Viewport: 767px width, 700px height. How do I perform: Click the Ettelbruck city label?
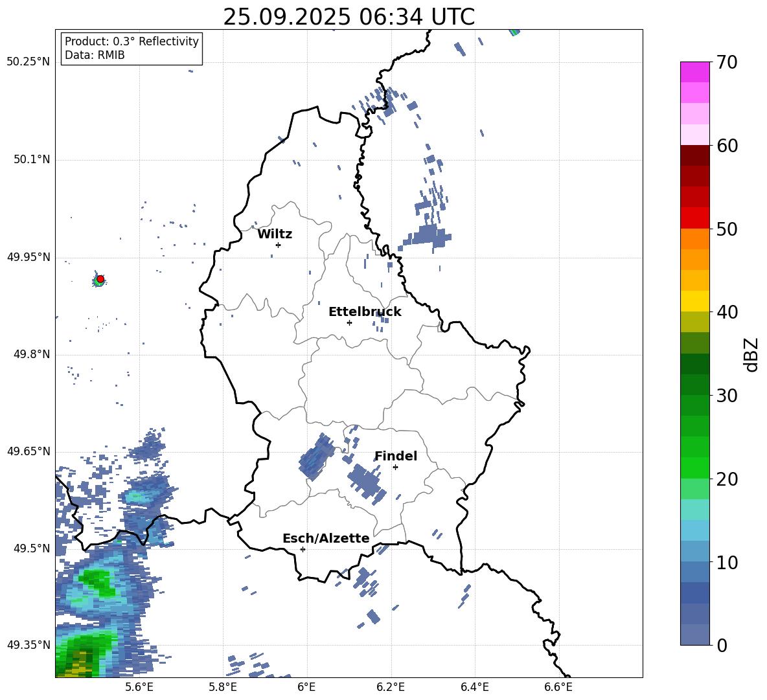pyautogui.click(x=365, y=312)
